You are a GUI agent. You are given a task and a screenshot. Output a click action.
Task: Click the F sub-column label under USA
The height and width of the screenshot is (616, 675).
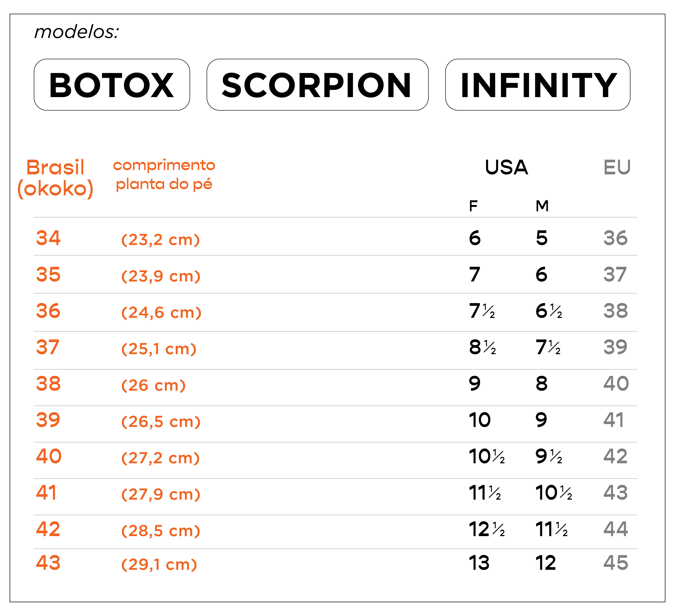(473, 206)
